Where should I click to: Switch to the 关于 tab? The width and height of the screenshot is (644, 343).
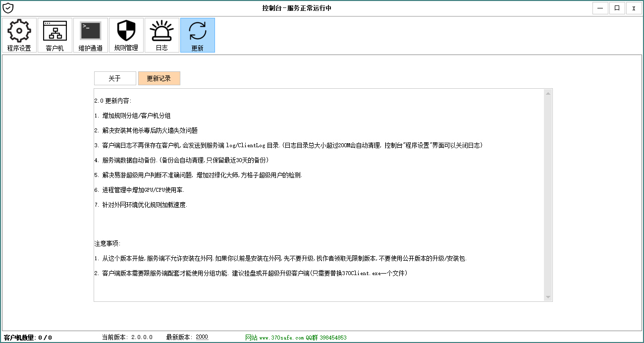115,78
